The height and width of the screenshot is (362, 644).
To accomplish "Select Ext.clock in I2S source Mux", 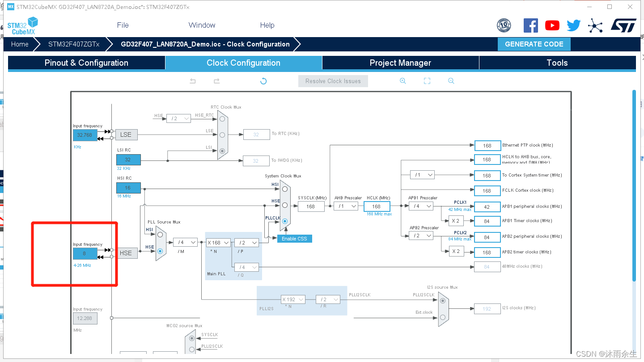I will pyautogui.click(x=442, y=317).
